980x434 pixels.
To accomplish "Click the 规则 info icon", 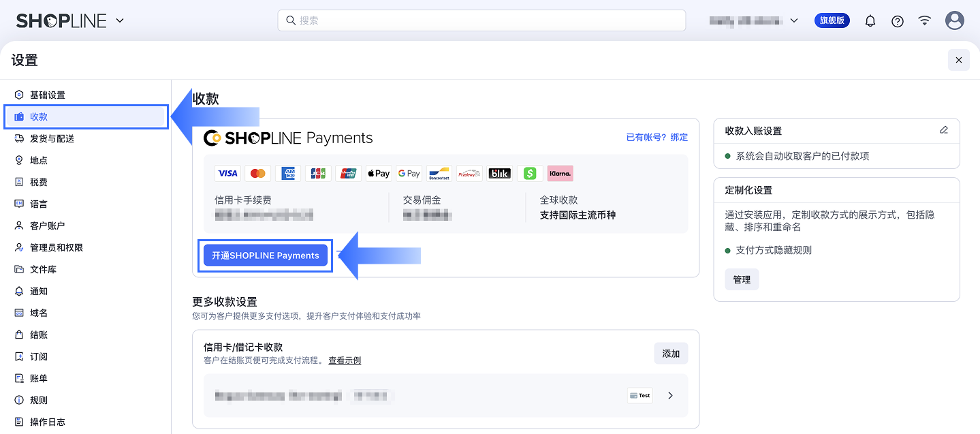I will click(19, 400).
